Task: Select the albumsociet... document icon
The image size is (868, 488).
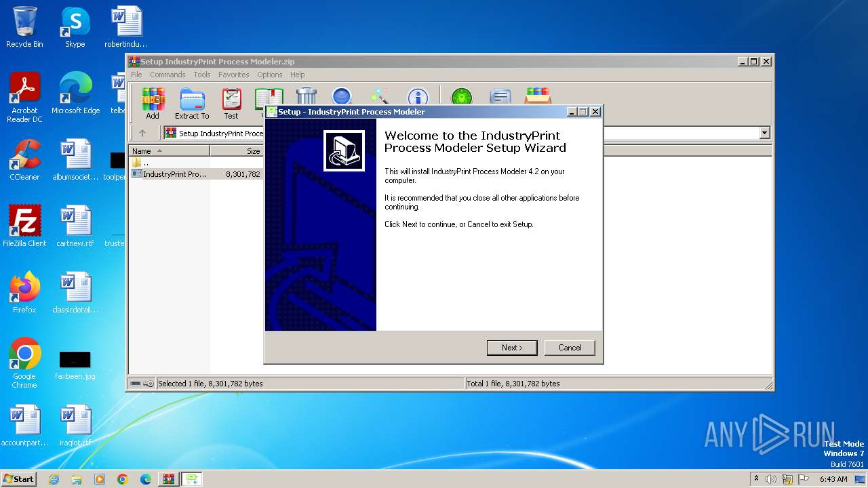Action: (x=75, y=160)
